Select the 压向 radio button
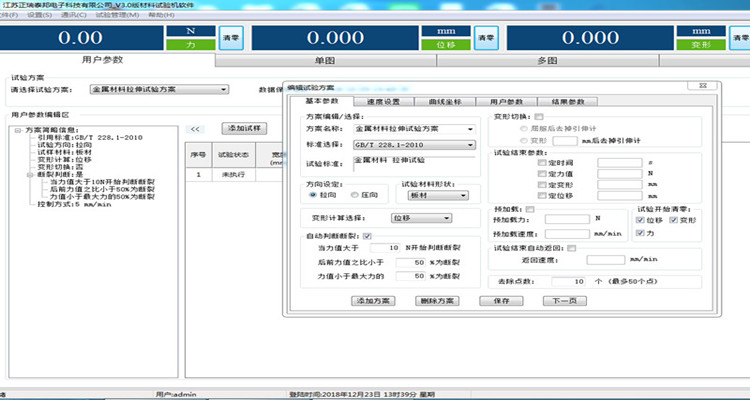The height and width of the screenshot is (400, 750). point(357,195)
